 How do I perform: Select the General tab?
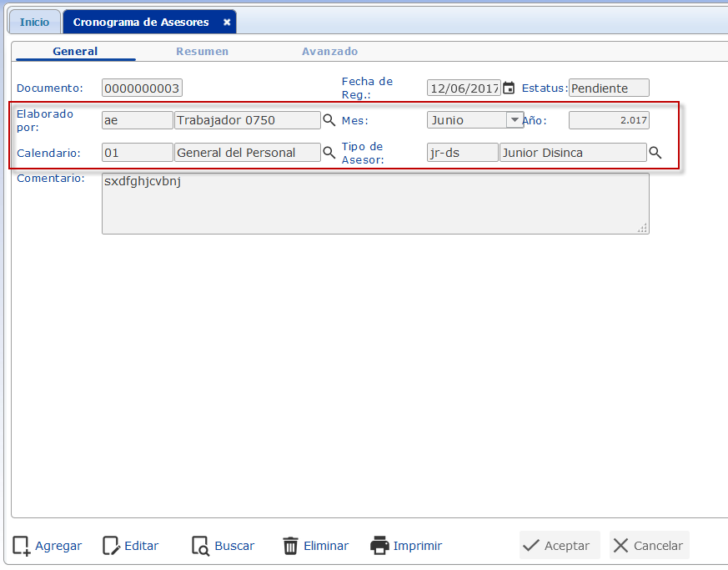pos(75,52)
